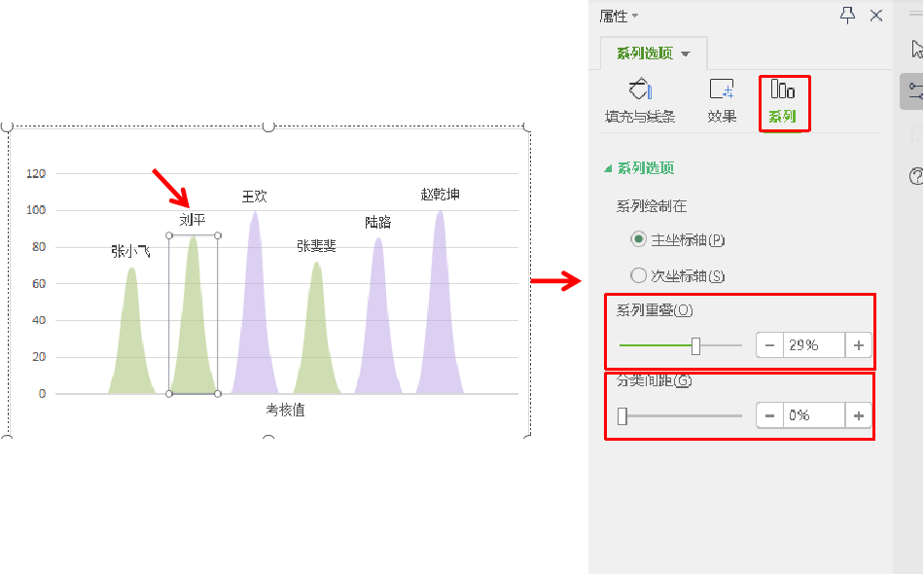Select 次坐标轴(S) secondary axis radio
Screen dimensions: 924x574
(638, 275)
